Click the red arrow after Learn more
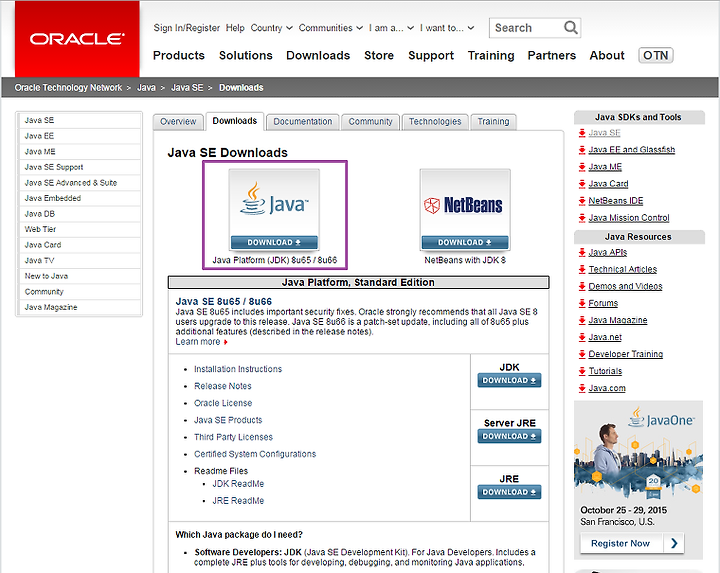Image resolution: width=720 pixels, height=573 pixels. [225, 342]
